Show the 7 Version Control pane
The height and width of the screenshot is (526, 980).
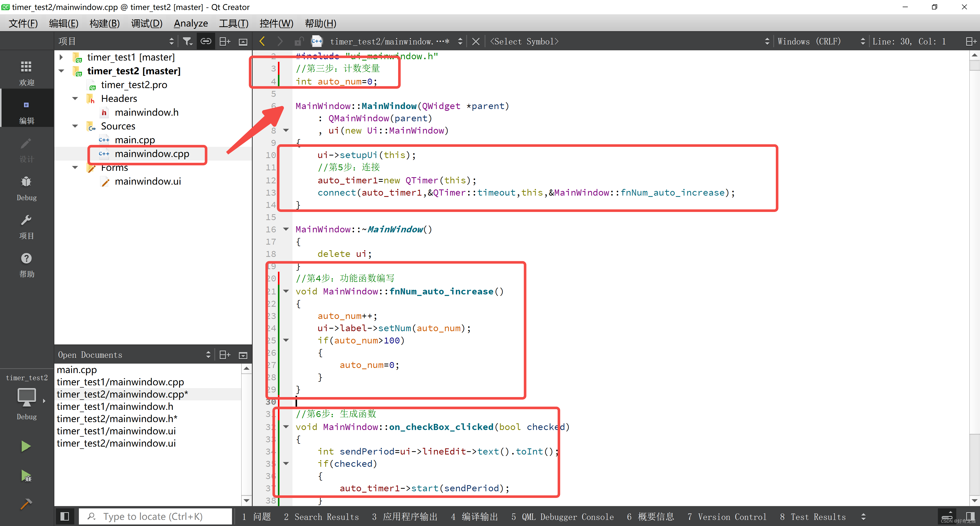727,517
